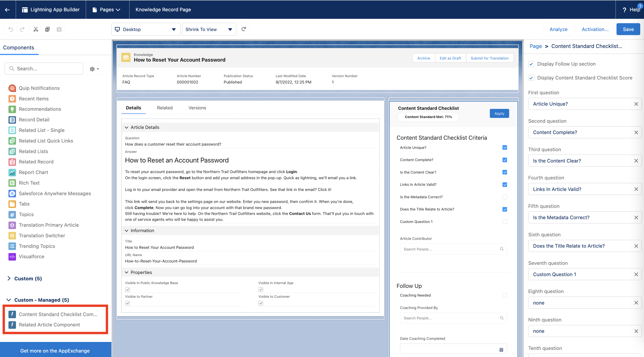This screenshot has height=357, width=644.
Task: Select the Visualforce component icon
Action: tap(12, 256)
